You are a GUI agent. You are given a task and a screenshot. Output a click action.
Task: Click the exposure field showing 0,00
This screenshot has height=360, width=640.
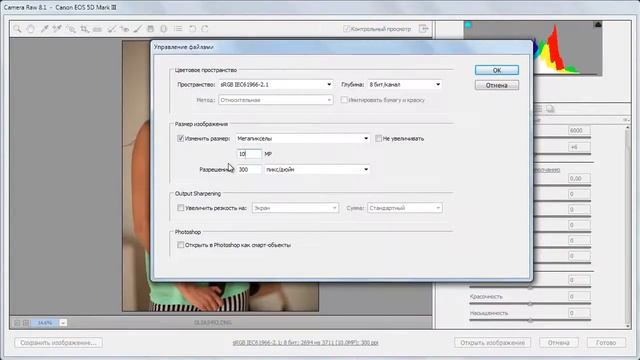579,178
